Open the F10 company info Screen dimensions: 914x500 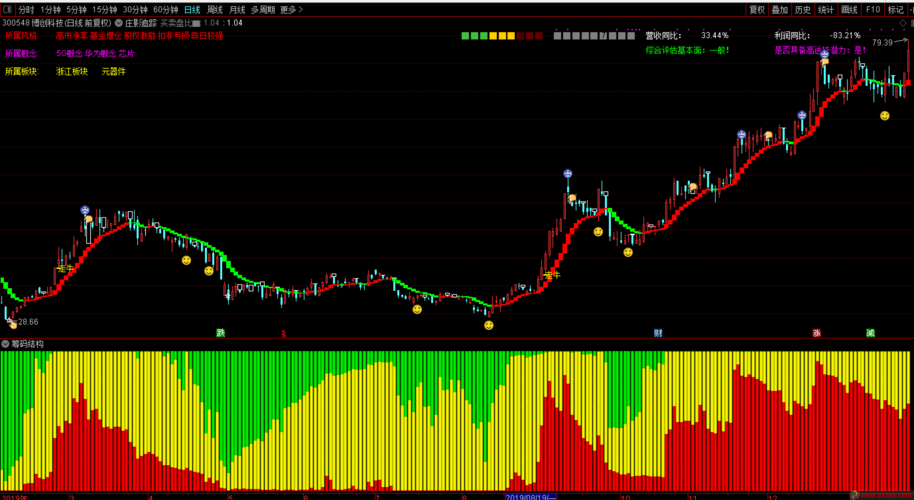click(x=873, y=10)
